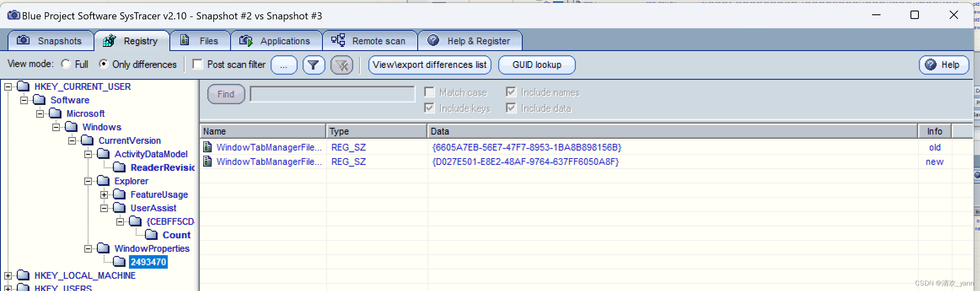980x291 pixels.
Task: Collapse the HKEY_CURRENT_USER node
Action: [x=8, y=87]
